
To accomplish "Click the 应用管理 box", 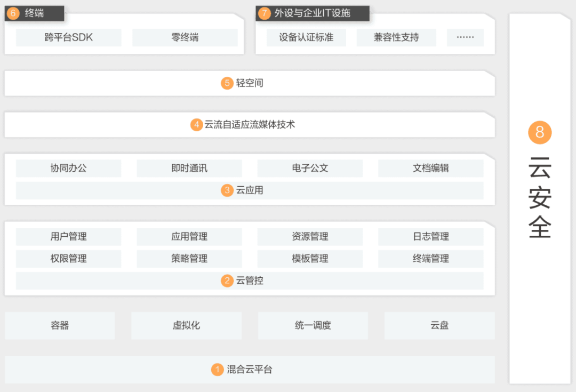I will click(189, 237).
